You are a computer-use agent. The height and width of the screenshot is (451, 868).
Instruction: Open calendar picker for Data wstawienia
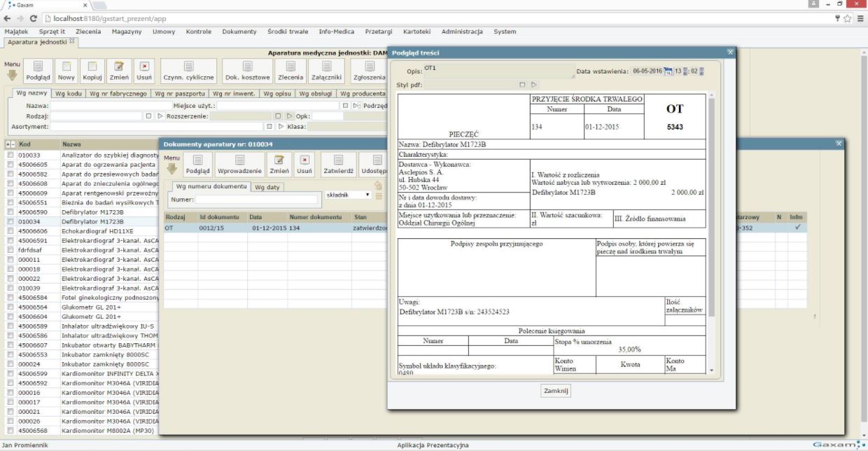pyautogui.click(x=667, y=71)
